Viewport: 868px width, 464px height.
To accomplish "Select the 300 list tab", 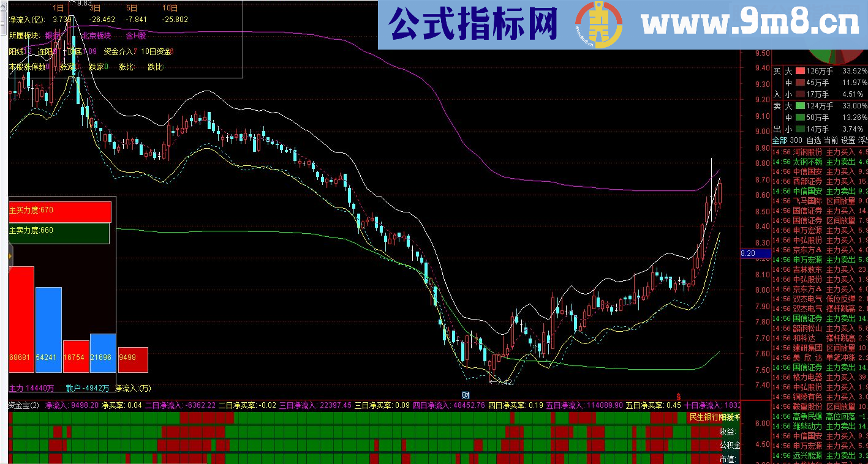I will 795,140.
